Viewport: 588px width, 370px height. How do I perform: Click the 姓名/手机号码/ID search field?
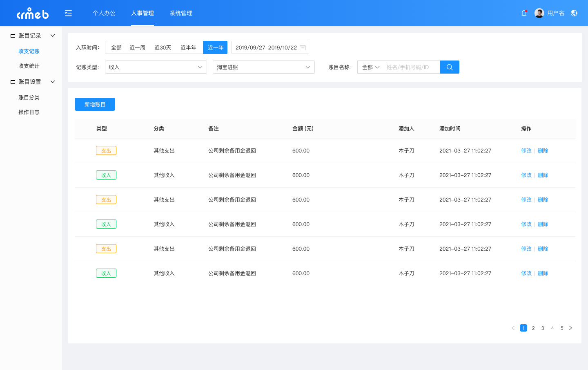coord(412,67)
